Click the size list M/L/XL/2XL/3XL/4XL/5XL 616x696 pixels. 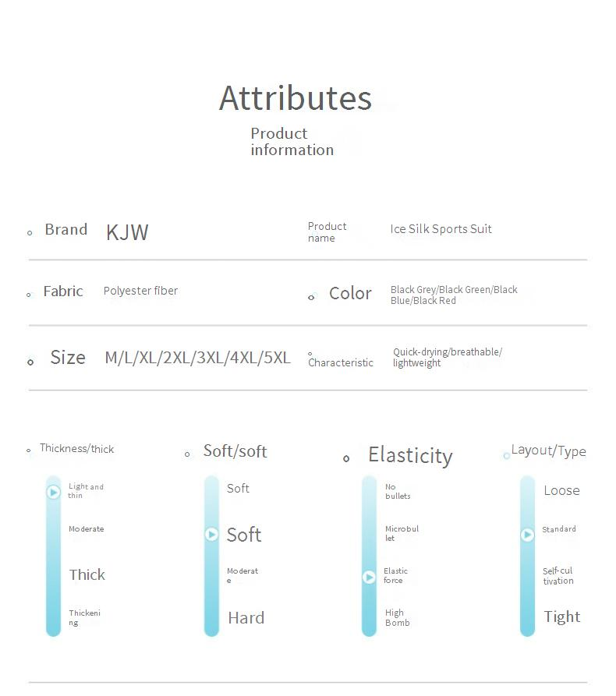coord(197,358)
